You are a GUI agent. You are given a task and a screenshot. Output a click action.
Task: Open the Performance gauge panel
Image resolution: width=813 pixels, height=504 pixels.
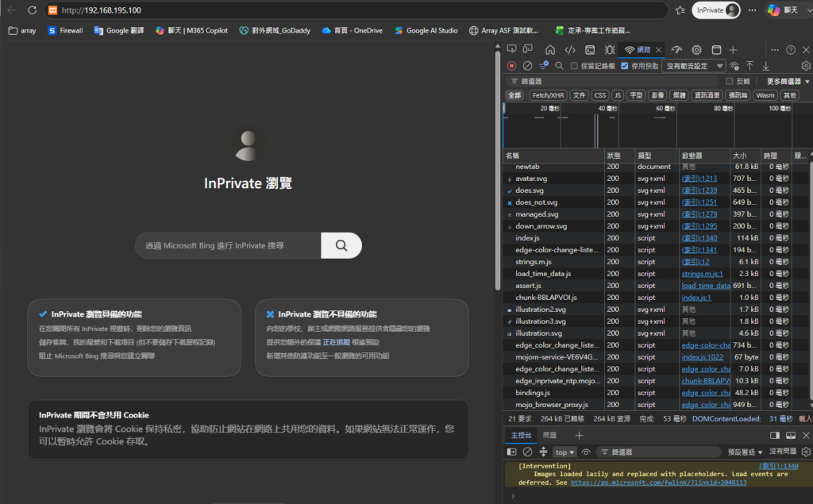tap(676, 50)
